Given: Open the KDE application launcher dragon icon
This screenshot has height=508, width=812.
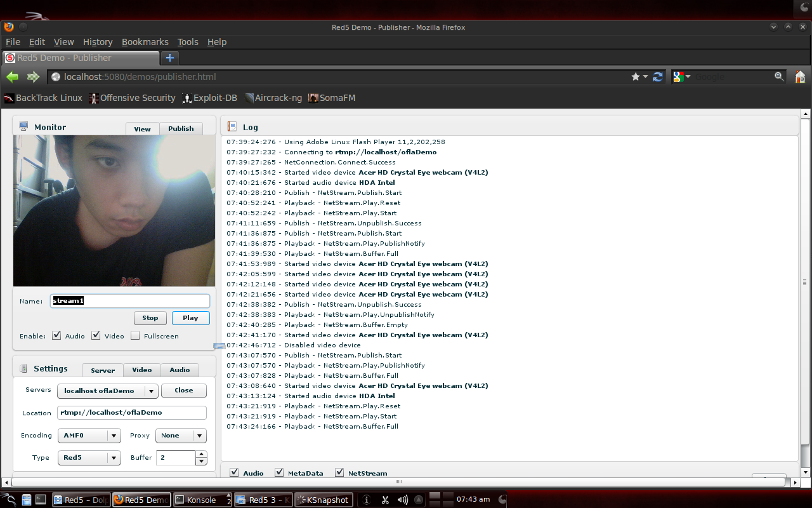Looking at the screenshot, I should tap(9, 500).
